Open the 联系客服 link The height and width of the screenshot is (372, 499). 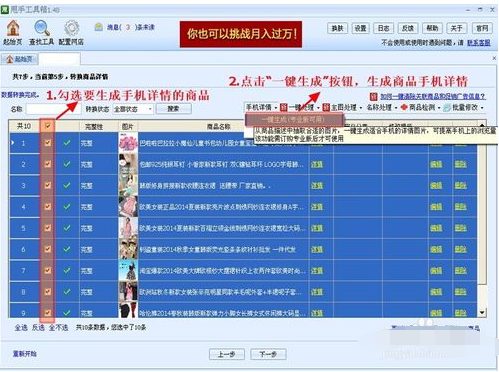pyautogui.click(x=479, y=43)
